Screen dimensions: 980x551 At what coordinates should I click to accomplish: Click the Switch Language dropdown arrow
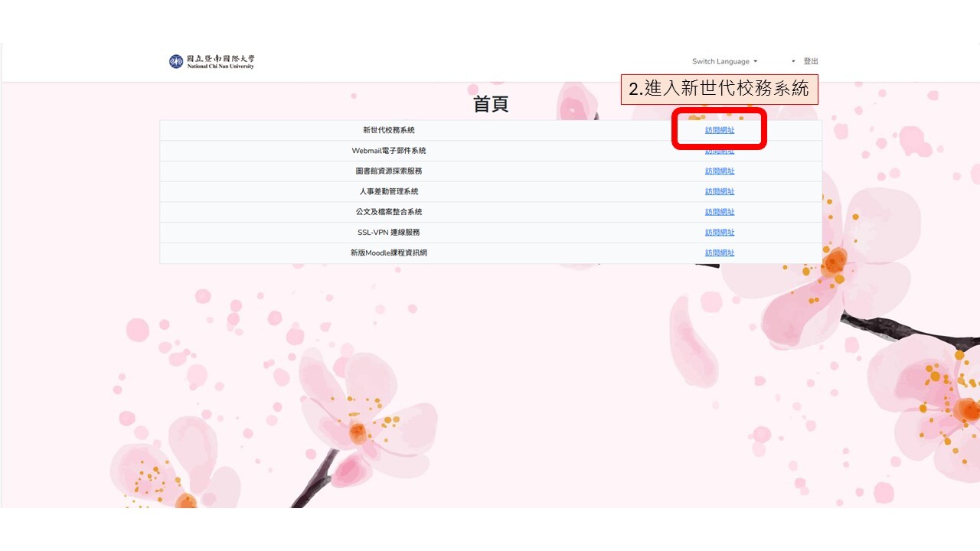click(x=755, y=61)
